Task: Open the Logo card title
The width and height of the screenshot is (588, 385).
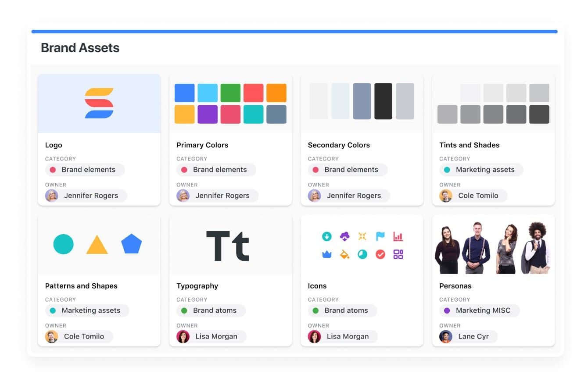Action: click(x=54, y=145)
